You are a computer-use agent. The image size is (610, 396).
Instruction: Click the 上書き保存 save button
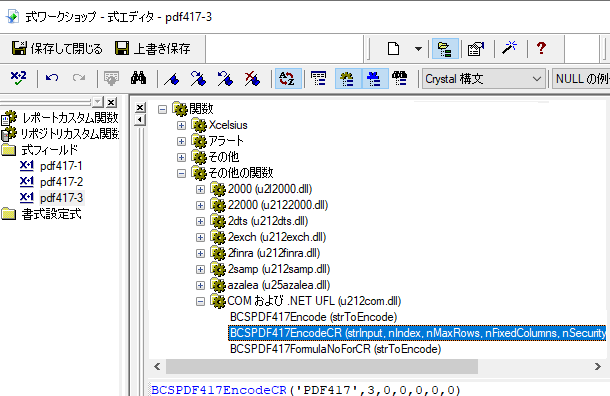[152, 48]
